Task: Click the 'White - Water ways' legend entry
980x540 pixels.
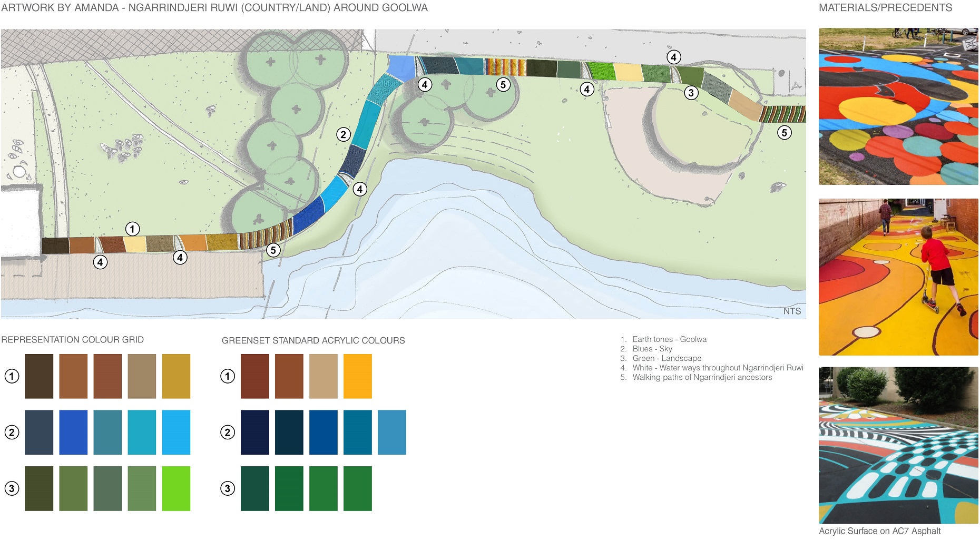Action: tap(718, 368)
